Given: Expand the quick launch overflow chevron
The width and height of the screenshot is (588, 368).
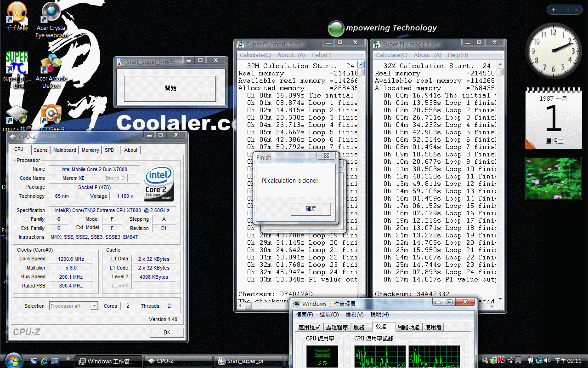Looking at the screenshot, I should [68, 359].
